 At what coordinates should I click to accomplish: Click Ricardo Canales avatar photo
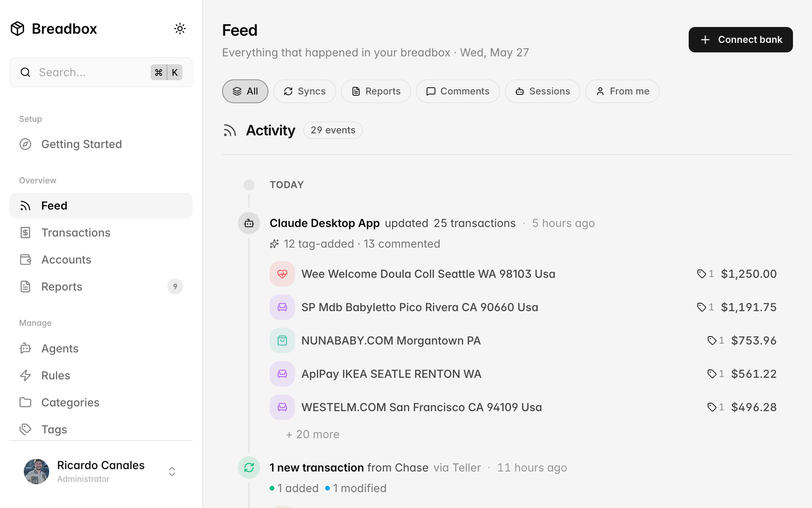36,471
